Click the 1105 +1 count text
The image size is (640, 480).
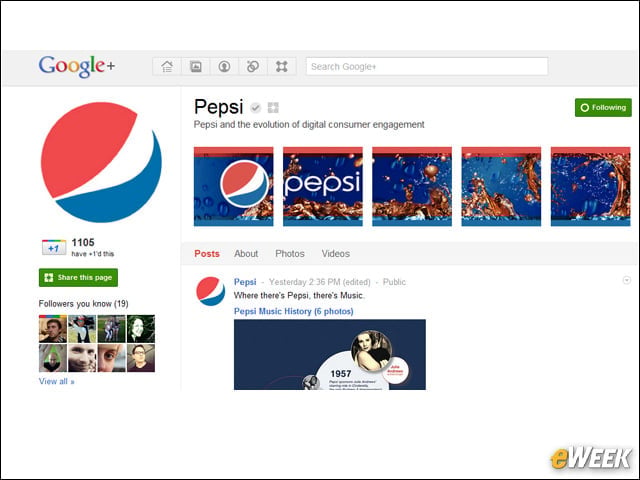pyautogui.click(x=83, y=242)
